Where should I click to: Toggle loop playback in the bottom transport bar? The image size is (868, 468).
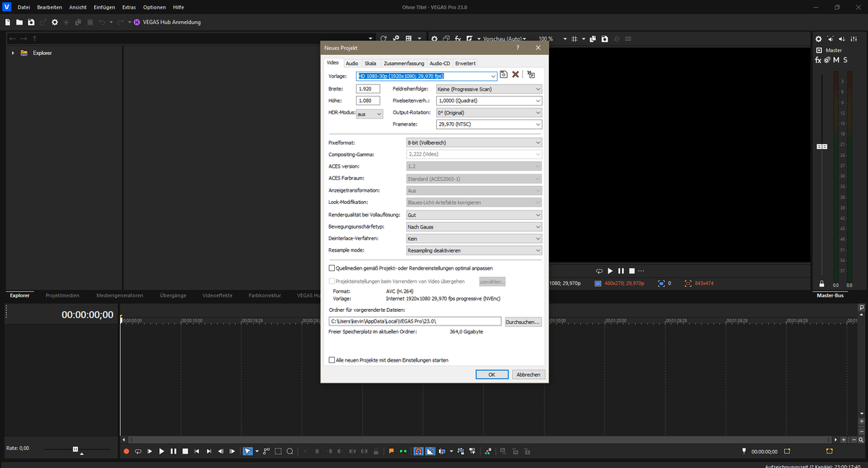(138, 451)
